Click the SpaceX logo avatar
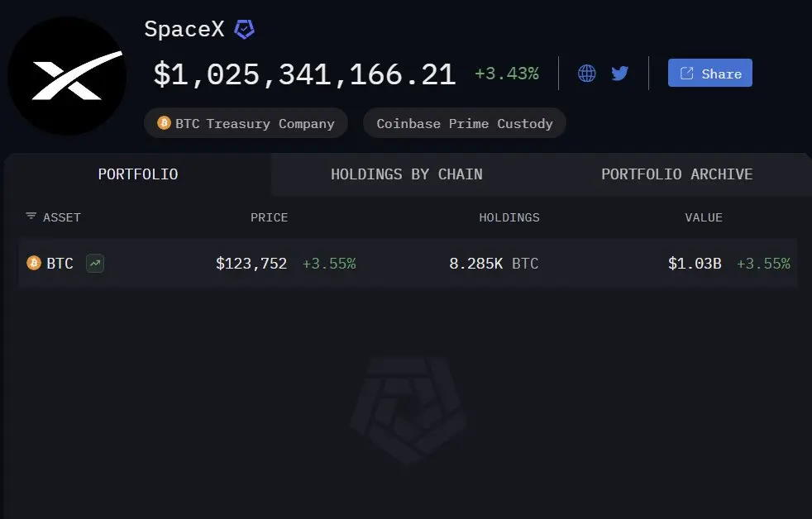 (67, 76)
